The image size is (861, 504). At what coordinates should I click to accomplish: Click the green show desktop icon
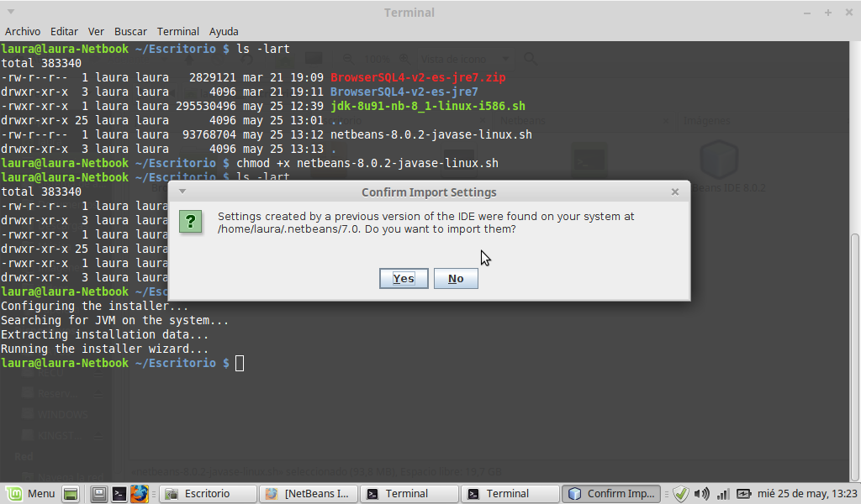71,494
